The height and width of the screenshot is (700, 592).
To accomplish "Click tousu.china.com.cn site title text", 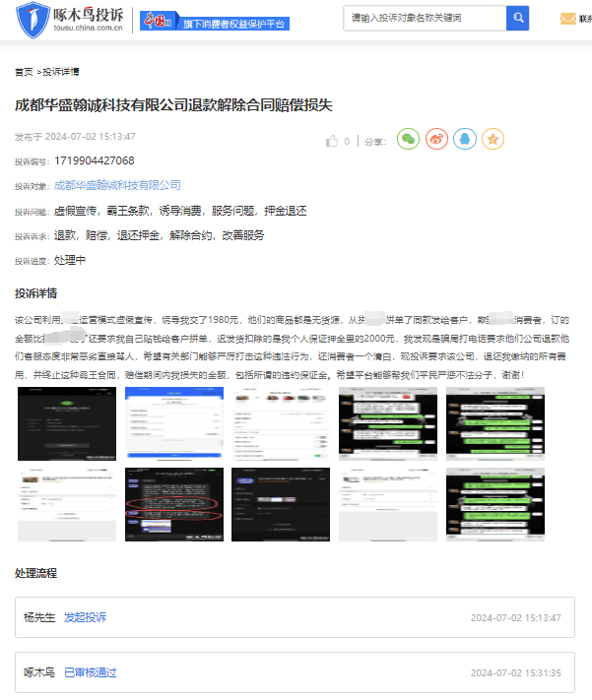I will pos(88,28).
